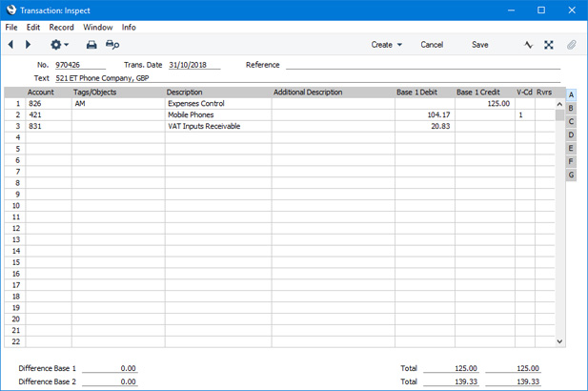Switch to flip B tab
588x391 pixels.
click(571, 109)
